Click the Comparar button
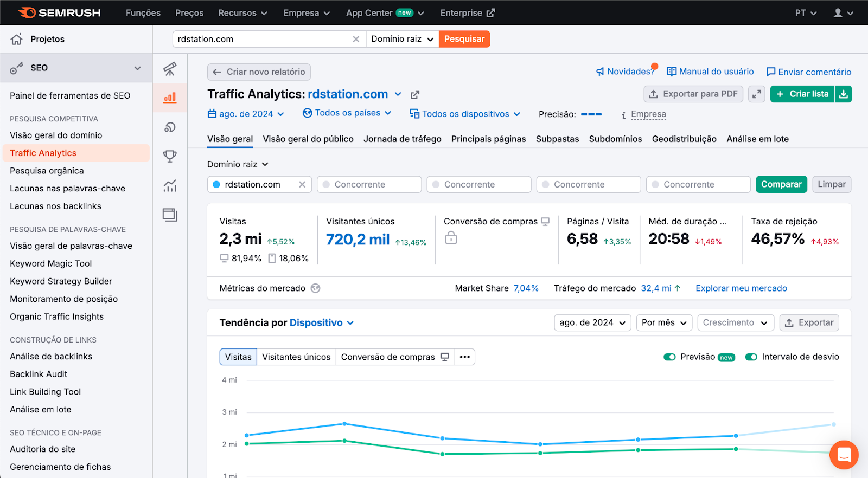The image size is (868, 478). click(x=781, y=185)
